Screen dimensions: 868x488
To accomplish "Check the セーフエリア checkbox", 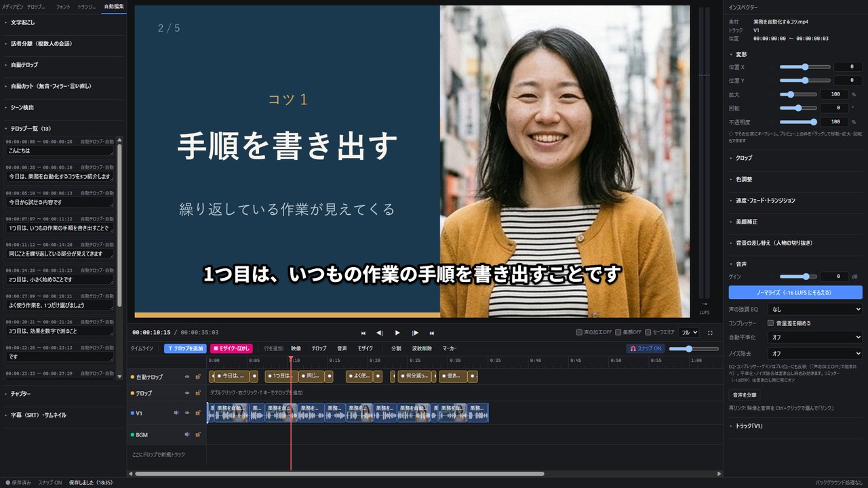I will [648, 333].
